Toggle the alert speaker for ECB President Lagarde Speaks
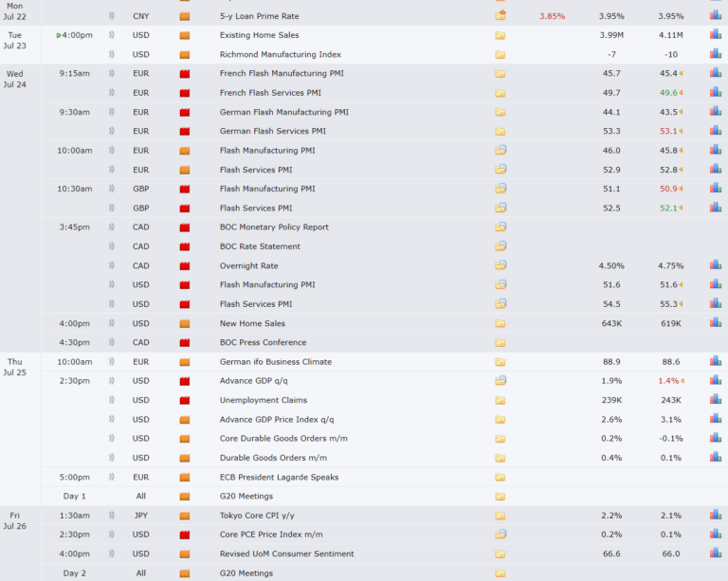The height and width of the screenshot is (581, 728). coord(113,477)
